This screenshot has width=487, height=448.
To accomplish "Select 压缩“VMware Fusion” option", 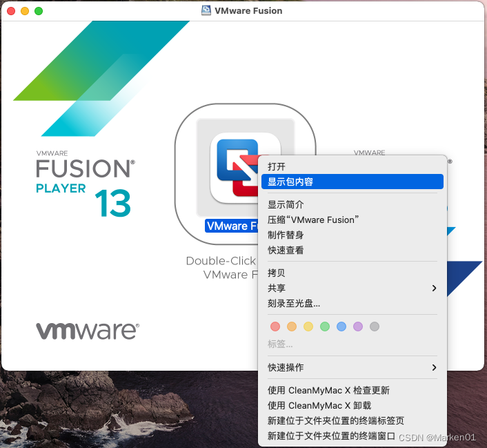I will tap(352, 220).
